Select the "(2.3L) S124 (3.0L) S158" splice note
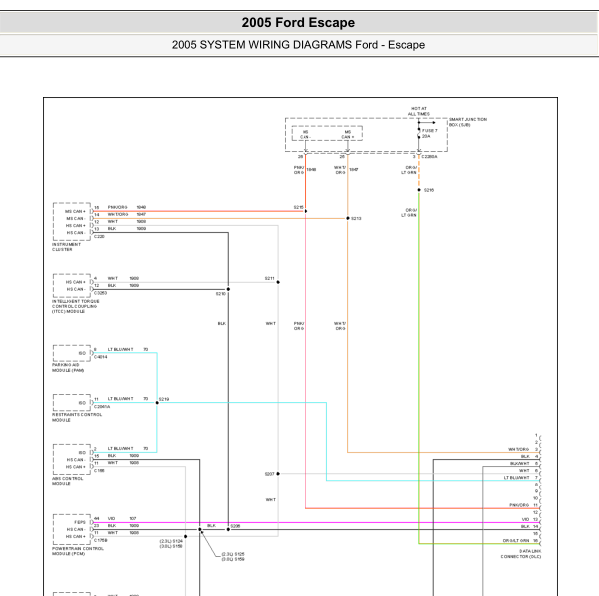 coord(171,543)
